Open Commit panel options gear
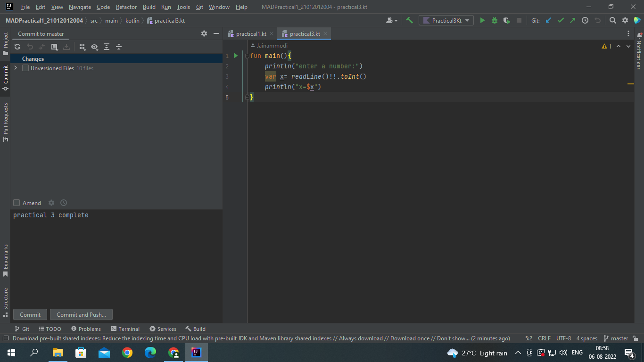The image size is (644, 362). tap(204, 33)
